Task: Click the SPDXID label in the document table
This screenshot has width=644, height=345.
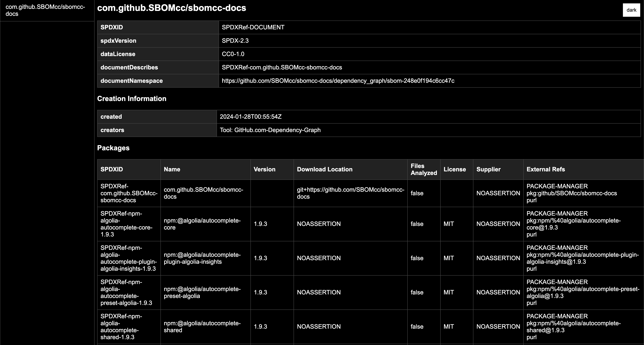Action: (111, 27)
